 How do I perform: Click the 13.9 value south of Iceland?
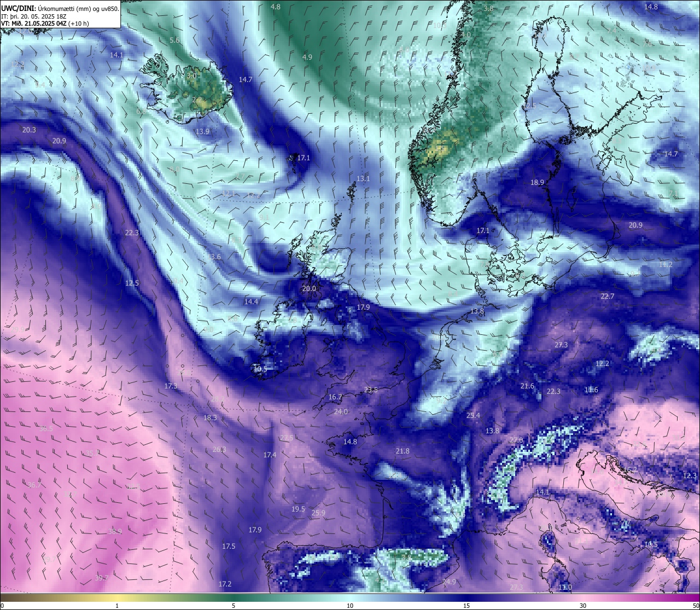203,131
